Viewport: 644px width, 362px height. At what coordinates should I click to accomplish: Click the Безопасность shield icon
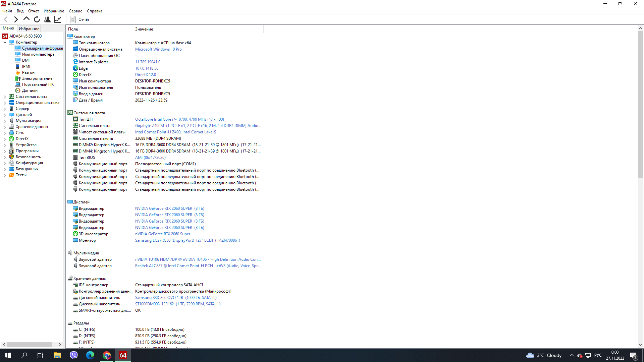tap(11, 157)
